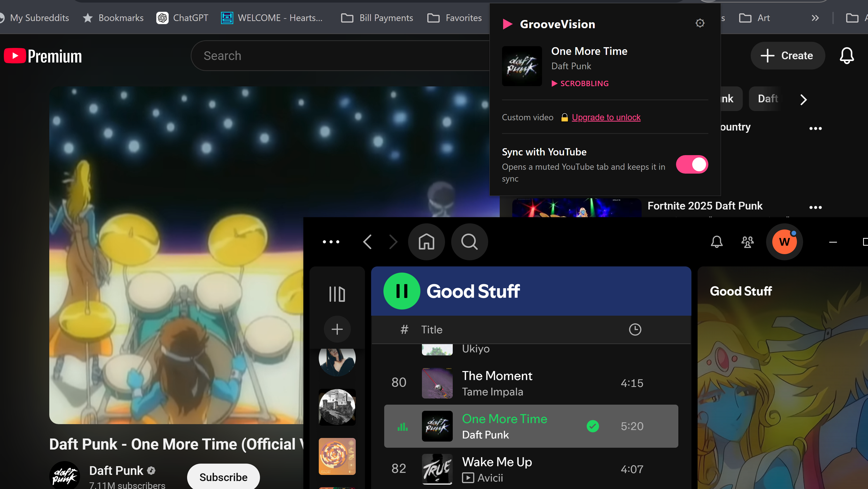The width and height of the screenshot is (868, 489).
Task: Click Upgrade to unlock link
Action: [x=606, y=117]
